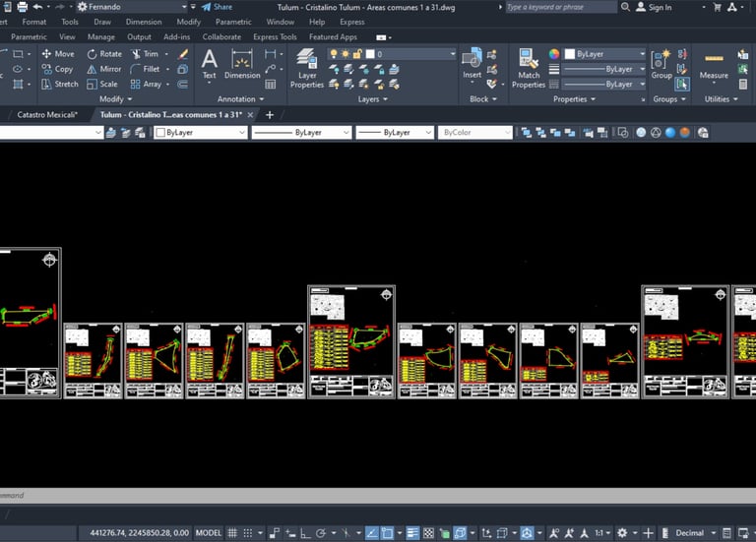The width and height of the screenshot is (756, 542).
Task: Switch to the Express Tools ribbon tab
Action: pyautogui.click(x=275, y=36)
